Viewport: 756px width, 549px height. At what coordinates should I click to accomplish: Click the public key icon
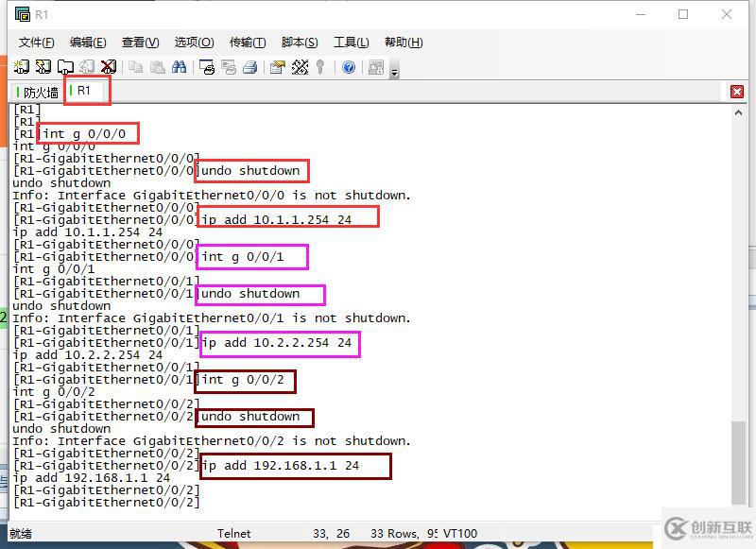(x=320, y=67)
